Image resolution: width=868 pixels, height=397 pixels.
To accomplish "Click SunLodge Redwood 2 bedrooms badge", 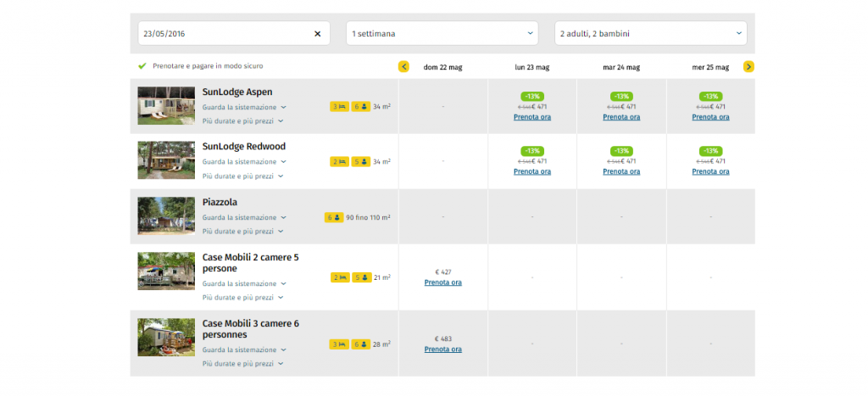I will [339, 162].
